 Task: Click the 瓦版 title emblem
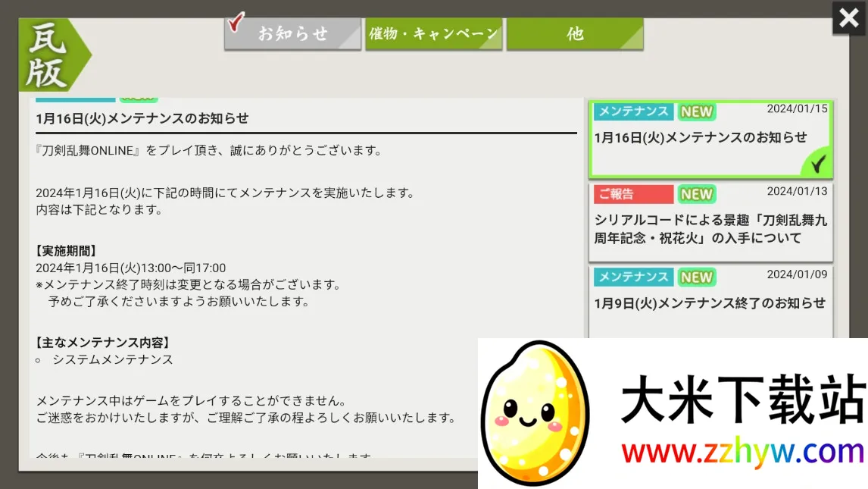point(55,55)
